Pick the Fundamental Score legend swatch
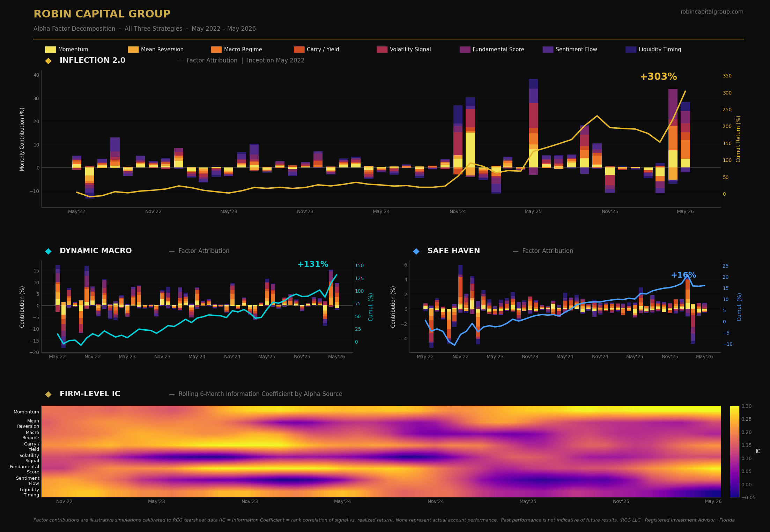 tap(465, 50)
